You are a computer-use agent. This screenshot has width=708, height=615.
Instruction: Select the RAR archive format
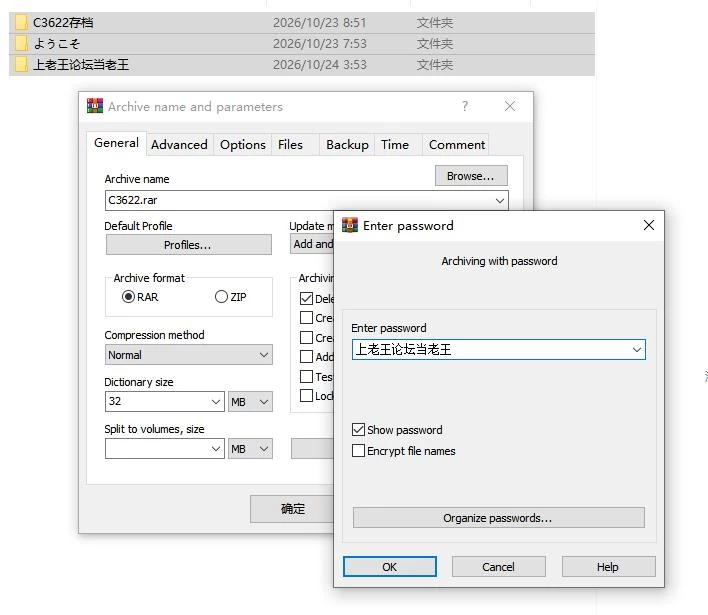[x=129, y=297]
